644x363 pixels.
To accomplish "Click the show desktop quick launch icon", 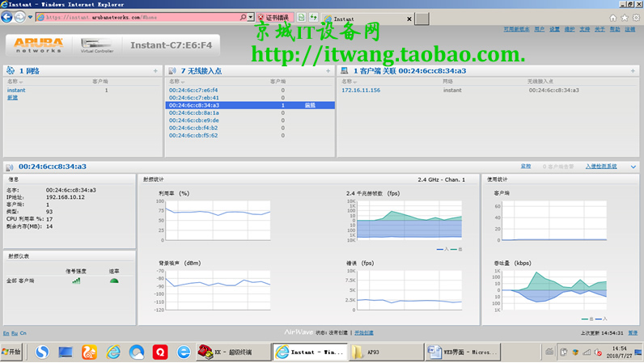I will (66, 352).
